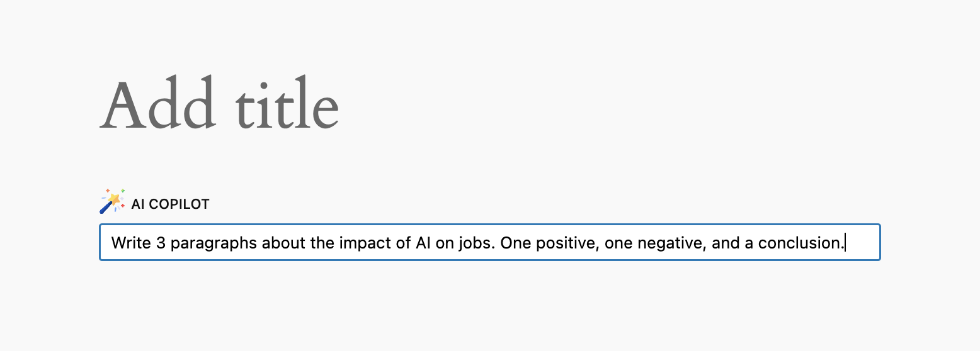Image resolution: width=980 pixels, height=351 pixels.
Task: Click the word "conclusion" at the prompt end
Action: tap(801, 243)
